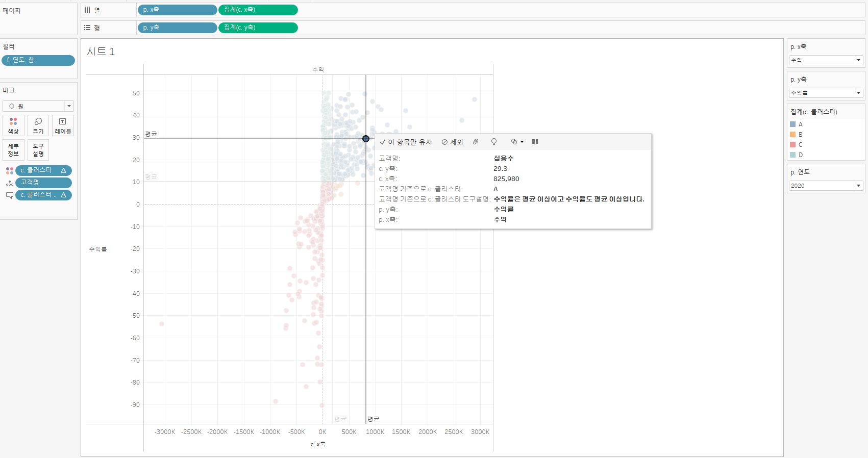Select first c. 클러스터 pill on Marks card
The height and width of the screenshot is (458, 868).
tap(43, 170)
